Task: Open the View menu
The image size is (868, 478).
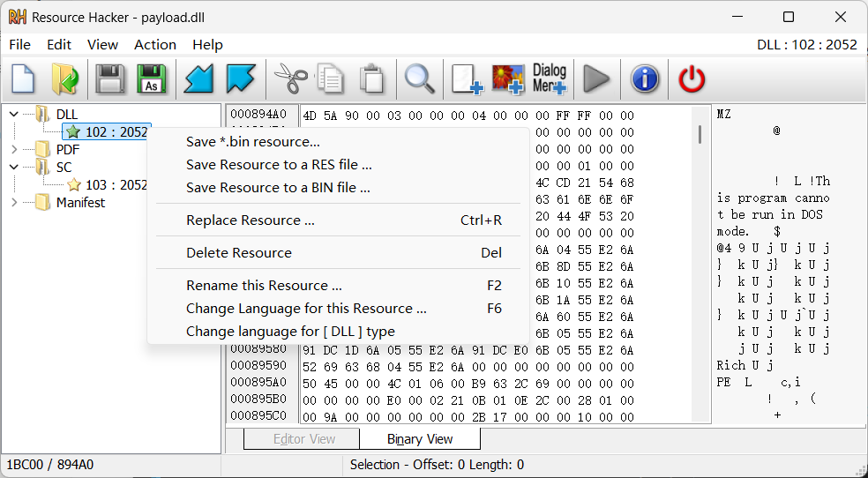Action: click(x=102, y=45)
